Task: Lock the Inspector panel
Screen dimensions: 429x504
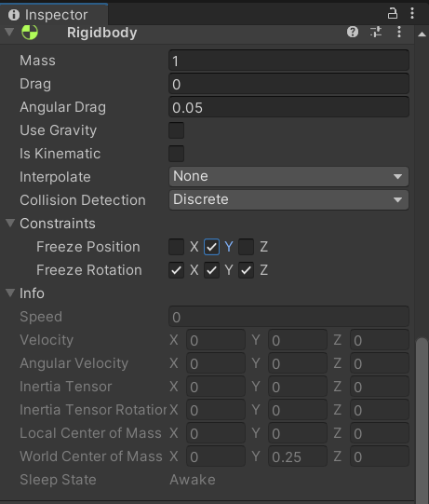Action: point(393,13)
